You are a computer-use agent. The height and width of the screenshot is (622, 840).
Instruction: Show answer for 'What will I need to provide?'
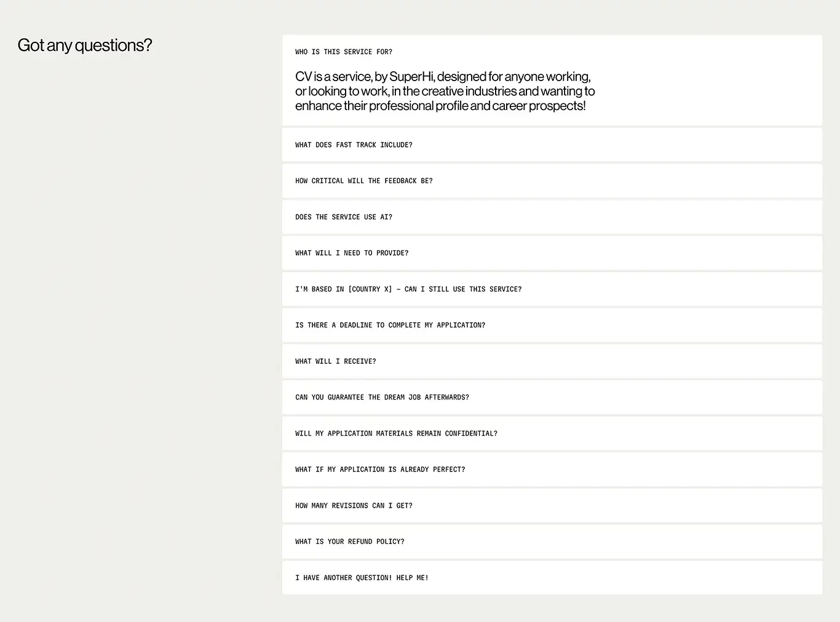pyautogui.click(x=552, y=253)
